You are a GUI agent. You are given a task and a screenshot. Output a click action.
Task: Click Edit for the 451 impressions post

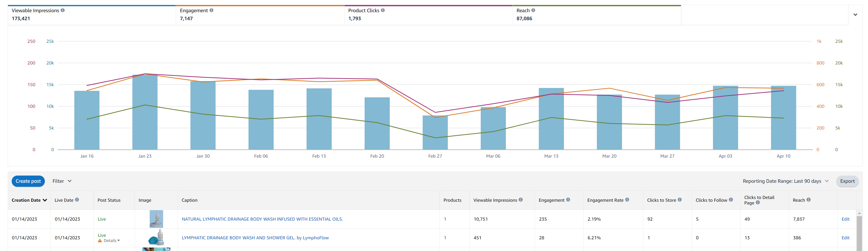pos(845,238)
